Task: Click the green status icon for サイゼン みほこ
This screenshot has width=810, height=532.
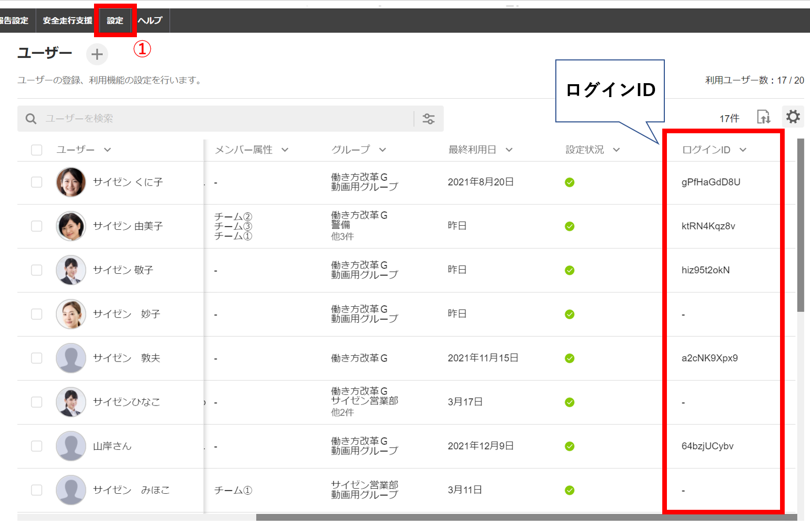Action: 570,490
